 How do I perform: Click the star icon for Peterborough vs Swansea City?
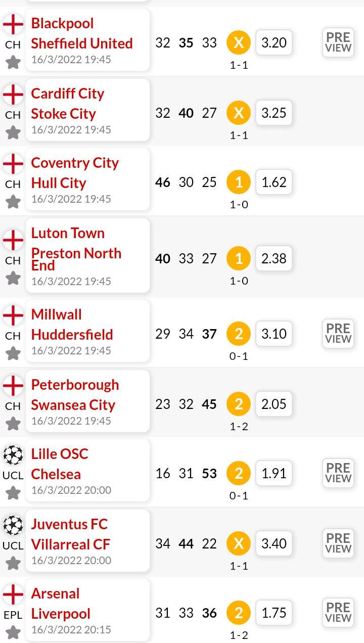click(x=13, y=423)
